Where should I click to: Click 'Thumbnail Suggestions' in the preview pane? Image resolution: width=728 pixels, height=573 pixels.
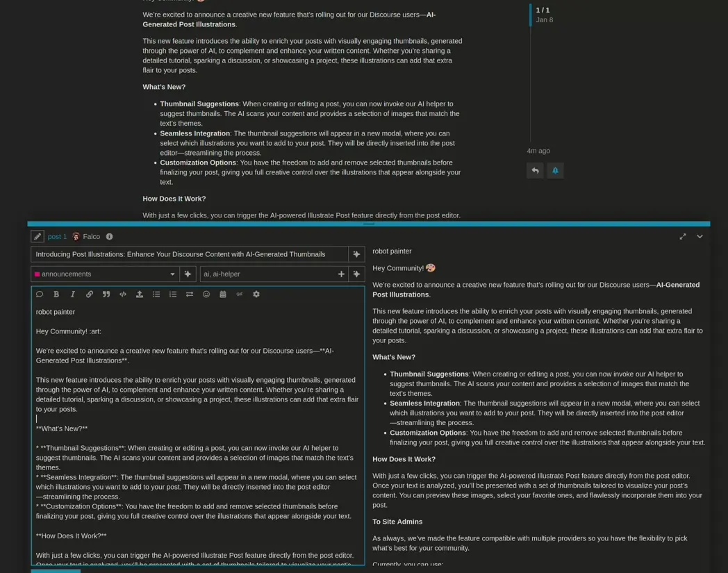click(x=429, y=374)
